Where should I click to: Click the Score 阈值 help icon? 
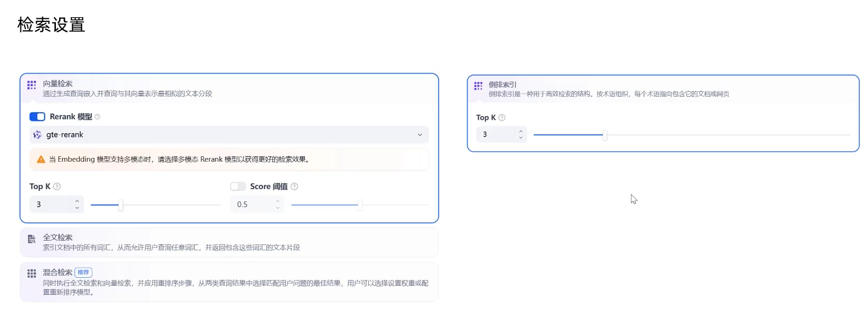294,186
